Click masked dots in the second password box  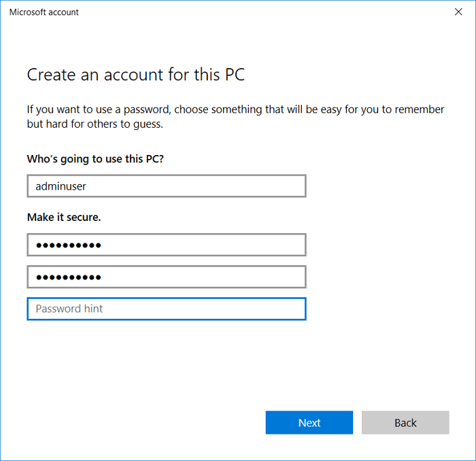pos(68,277)
